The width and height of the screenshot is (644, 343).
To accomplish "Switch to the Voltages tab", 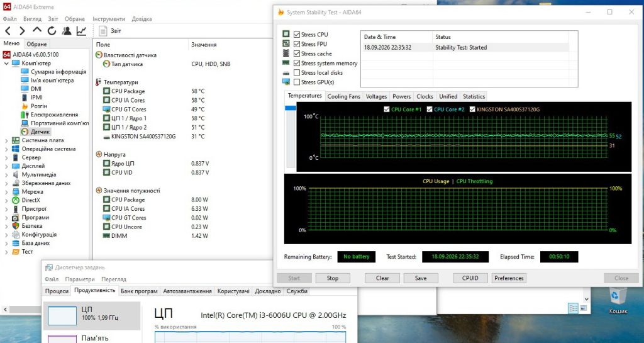I will pyautogui.click(x=376, y=96).
